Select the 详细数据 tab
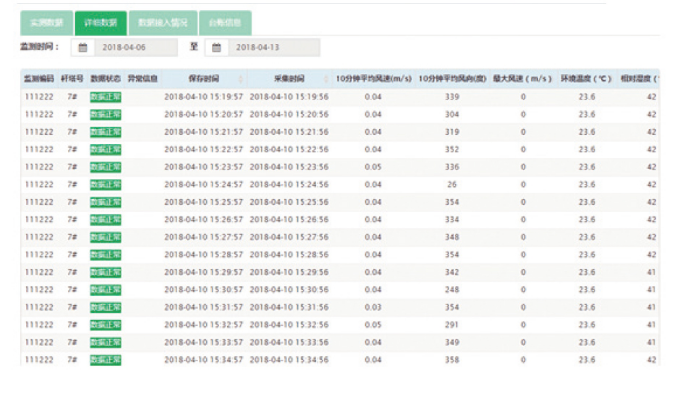 pos(100,22)
